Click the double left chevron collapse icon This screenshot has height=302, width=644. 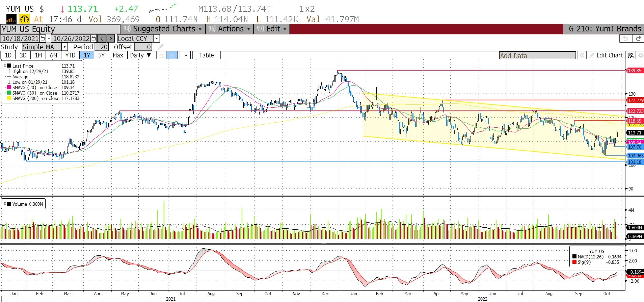[x=582, y=55]
